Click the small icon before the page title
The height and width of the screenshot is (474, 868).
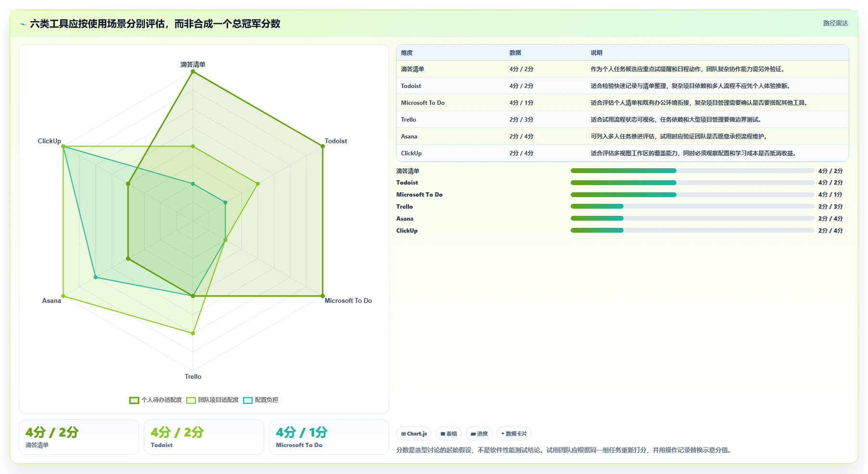click(23, 24)
